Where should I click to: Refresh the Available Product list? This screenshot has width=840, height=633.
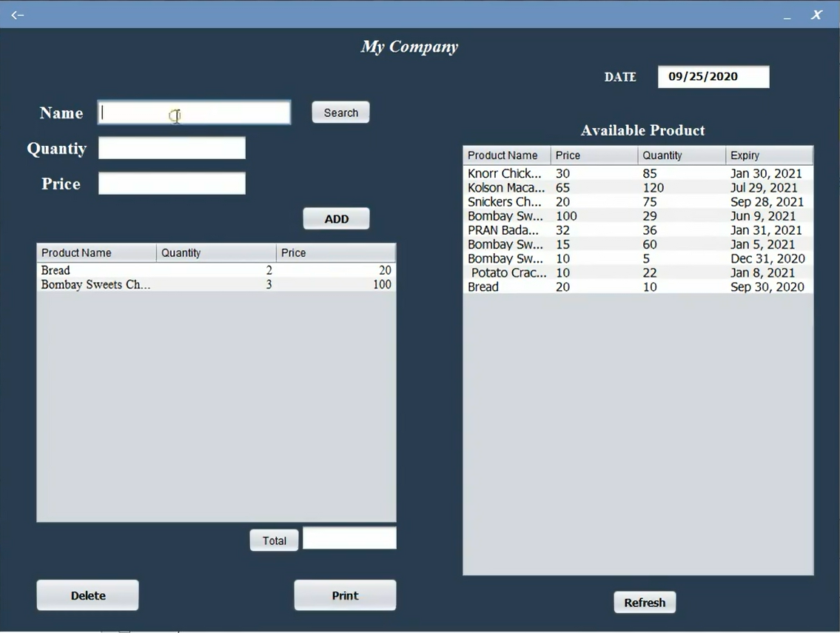point(645,602)
